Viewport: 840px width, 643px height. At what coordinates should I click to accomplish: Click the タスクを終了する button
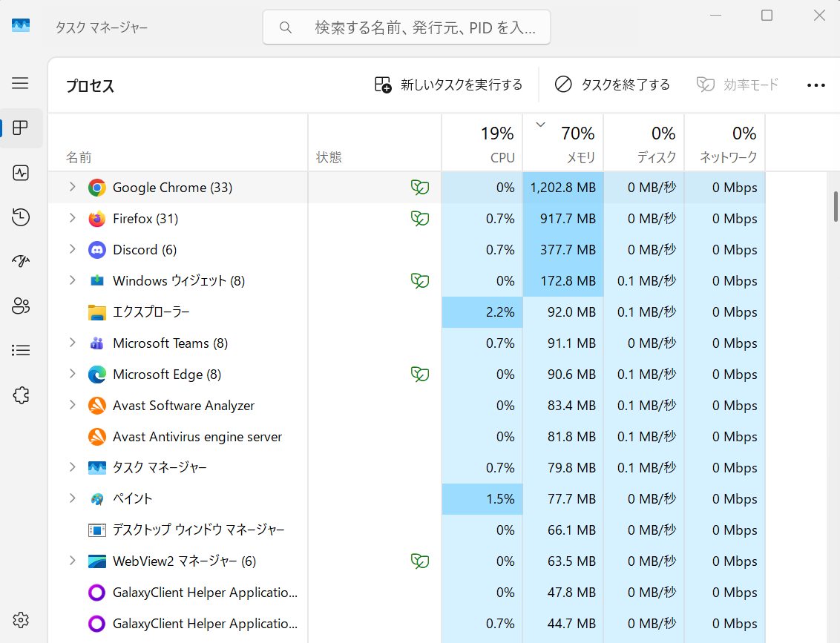click(x=612, y=85)
